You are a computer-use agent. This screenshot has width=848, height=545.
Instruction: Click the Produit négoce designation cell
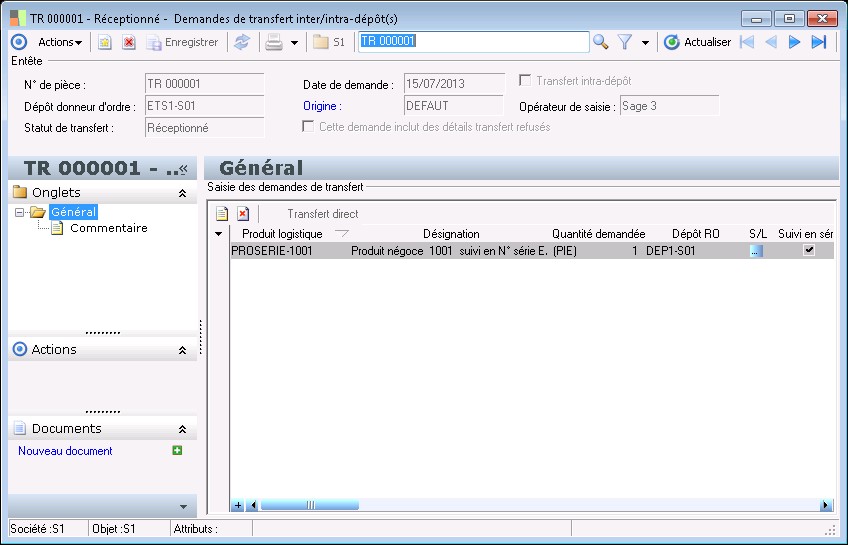[449, 251]
